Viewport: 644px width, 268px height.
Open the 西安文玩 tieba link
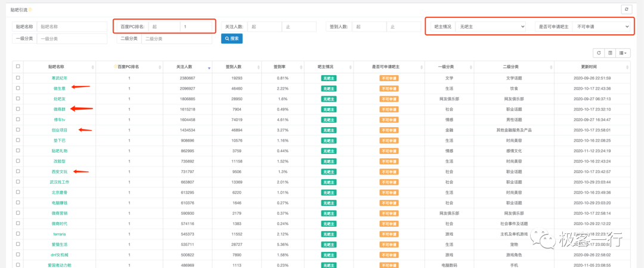(x=59, y=171)
